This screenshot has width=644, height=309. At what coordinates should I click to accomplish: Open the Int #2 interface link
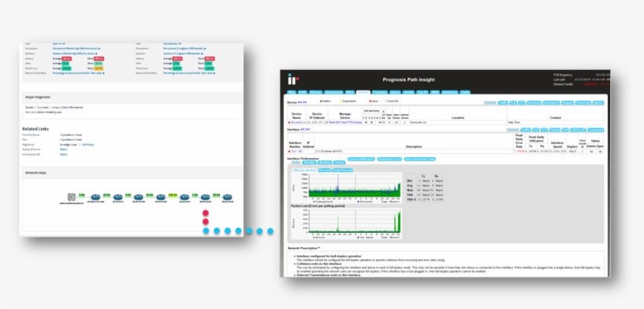(x=297, y=152)
